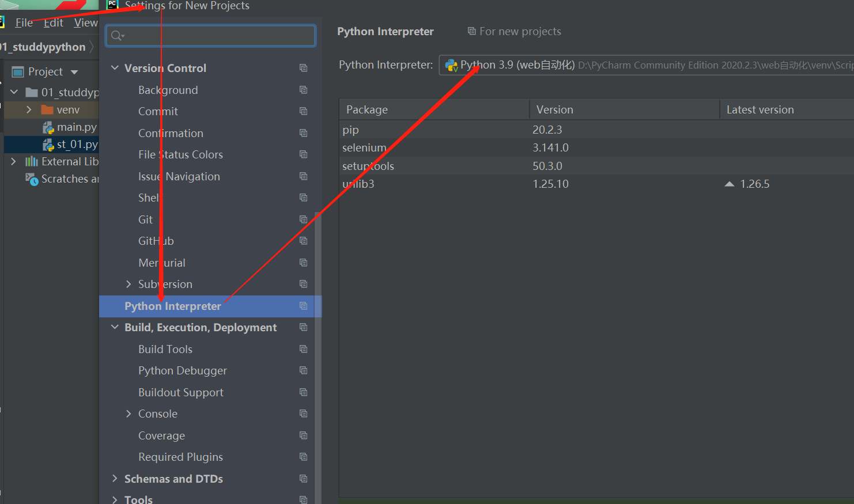Select the Mercurial settings page
This screenshot has height=504, width=854.
click(x=162, y=263)
